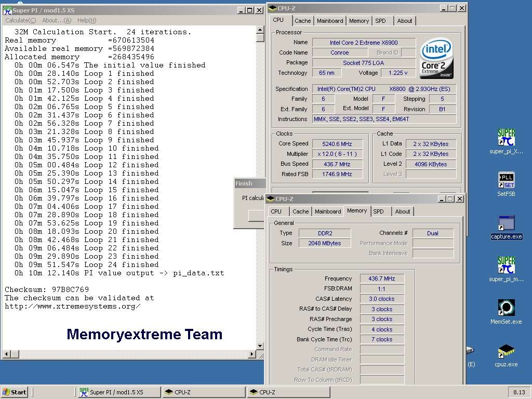Open the Help menu in Super PI
This screenshot has width=532, height=399.
tap(87, 20)
